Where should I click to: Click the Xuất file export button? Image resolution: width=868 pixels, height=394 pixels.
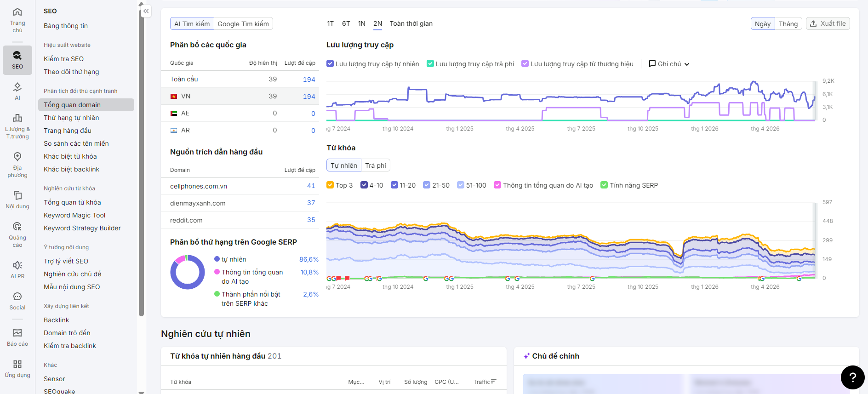(828, 23)
